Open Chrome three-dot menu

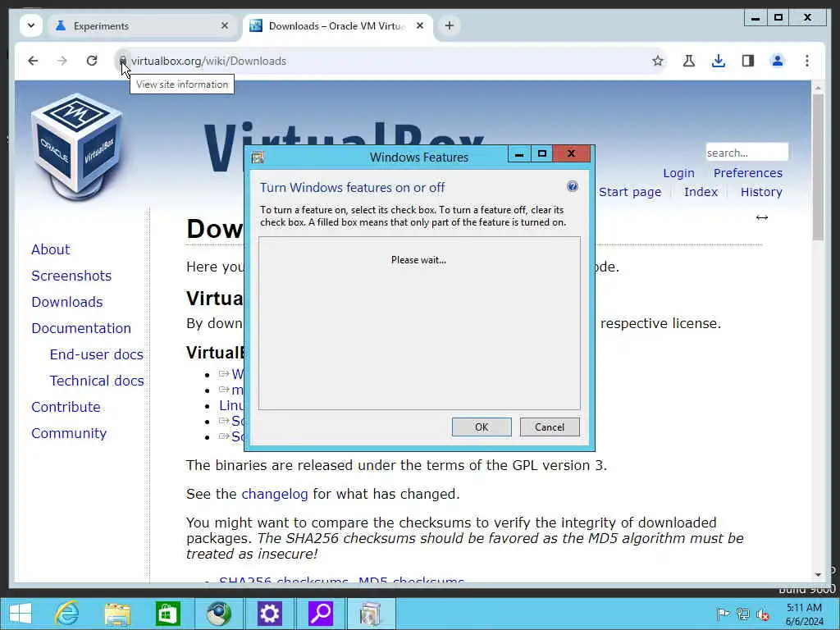click(807, 61)
